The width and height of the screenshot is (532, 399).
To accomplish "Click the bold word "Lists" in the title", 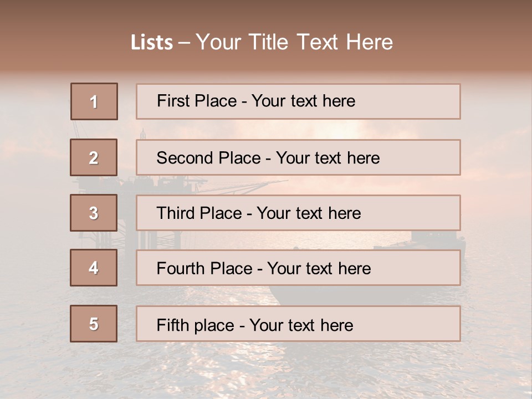I will (151, 43).
